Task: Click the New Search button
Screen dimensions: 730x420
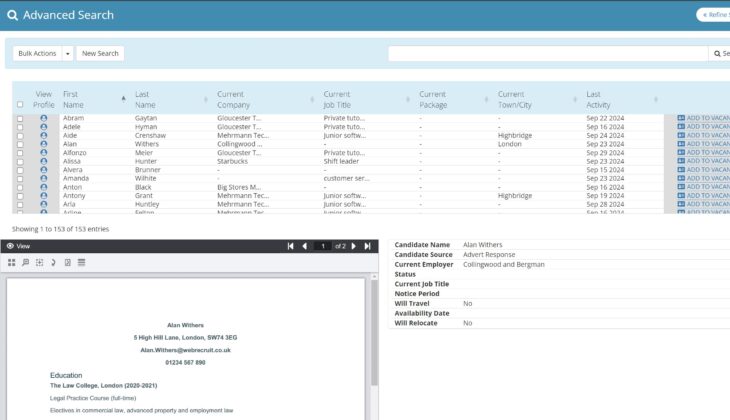Action: [100, 53]
